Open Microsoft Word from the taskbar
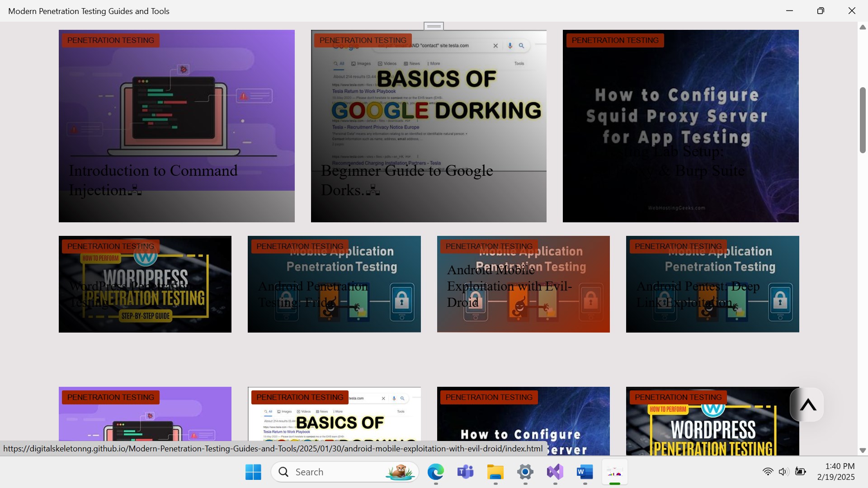Viewport: 868px width, 488px height. tap(585, 472)
